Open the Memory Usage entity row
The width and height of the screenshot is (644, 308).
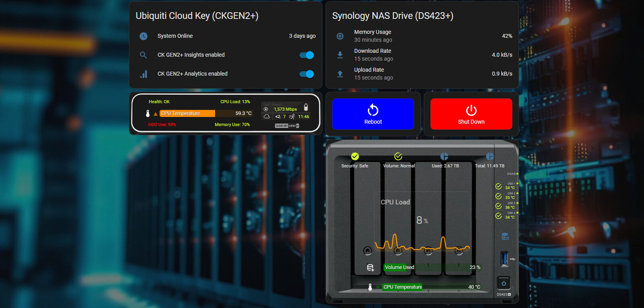[x=422, y=36]
